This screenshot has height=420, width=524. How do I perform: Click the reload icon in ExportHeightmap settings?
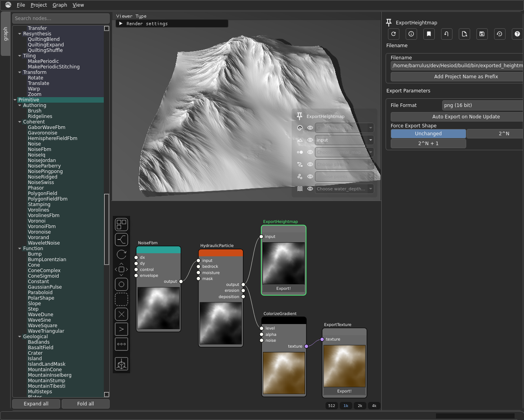click(x=393, y=34)
